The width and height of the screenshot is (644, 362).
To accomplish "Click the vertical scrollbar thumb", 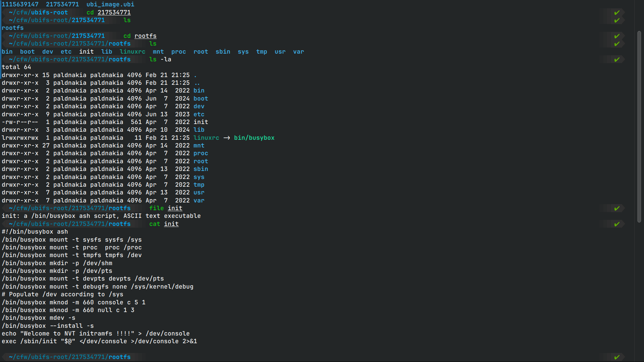I will (639, 127).
